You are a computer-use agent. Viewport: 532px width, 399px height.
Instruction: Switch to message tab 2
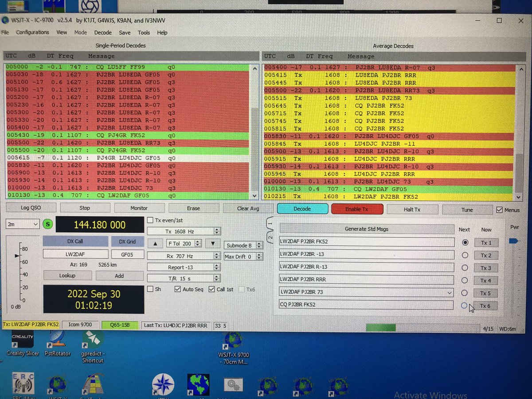click(270, 236)
